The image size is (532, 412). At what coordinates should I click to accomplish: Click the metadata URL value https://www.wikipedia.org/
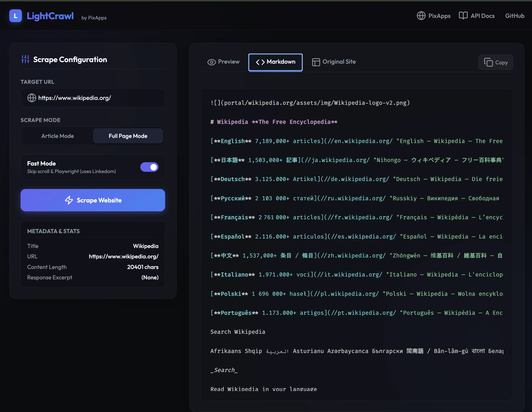(x=124, y=256)
